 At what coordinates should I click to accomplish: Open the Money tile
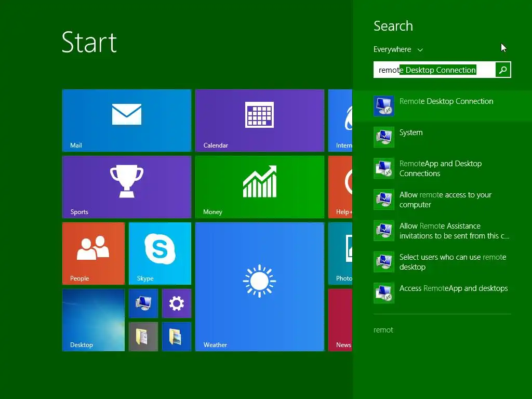point(260,187)
